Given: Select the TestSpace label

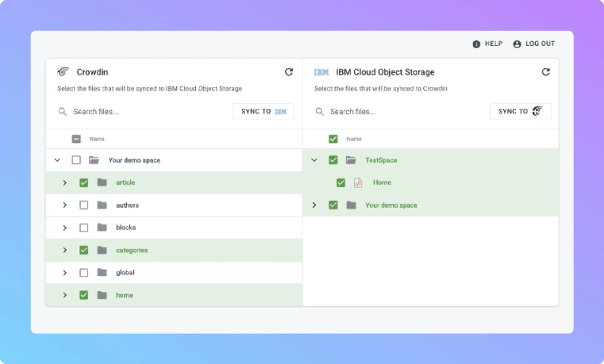Looking at the screenshot, I should (381, 160).
